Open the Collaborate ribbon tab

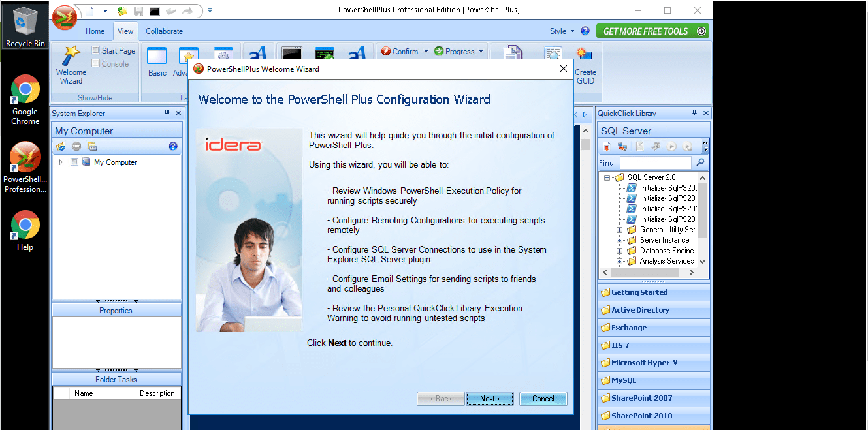pos(164,31)
